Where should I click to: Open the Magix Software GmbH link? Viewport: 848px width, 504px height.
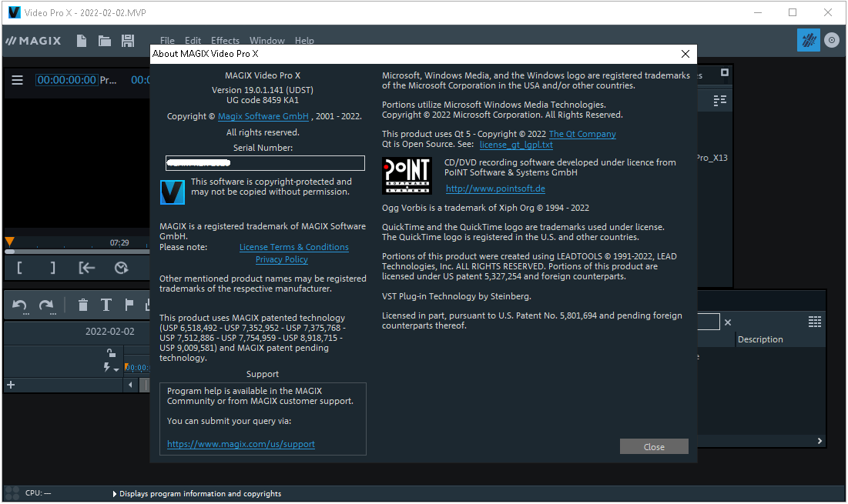pyautogui.click(x=263, y=116)
